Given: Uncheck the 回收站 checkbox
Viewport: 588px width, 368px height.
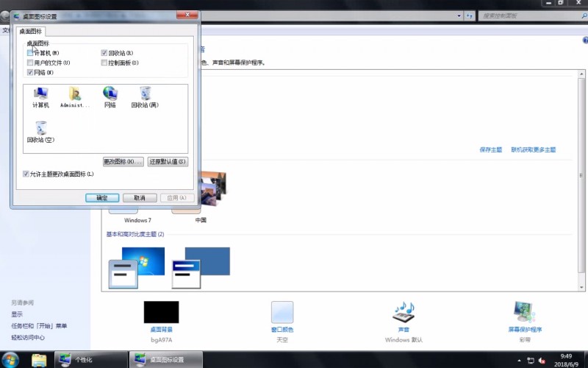Looking at the screenshot, I should click(104, 53).
